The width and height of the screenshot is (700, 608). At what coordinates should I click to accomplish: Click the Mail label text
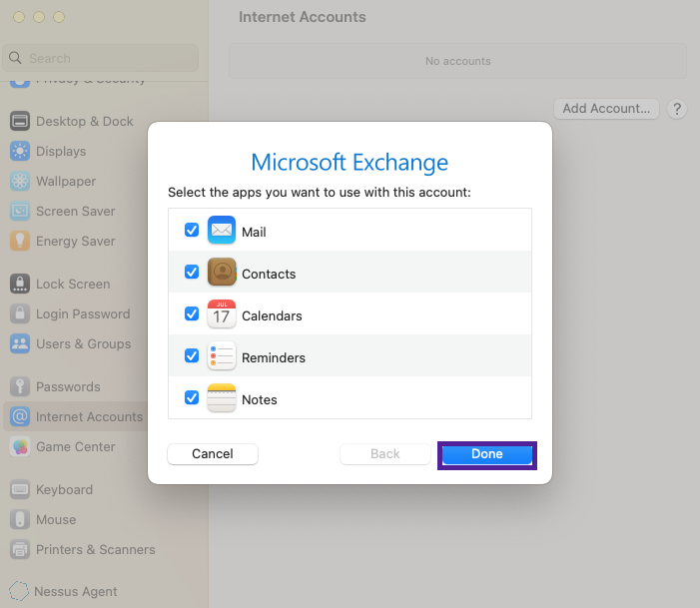coord(254,233)
